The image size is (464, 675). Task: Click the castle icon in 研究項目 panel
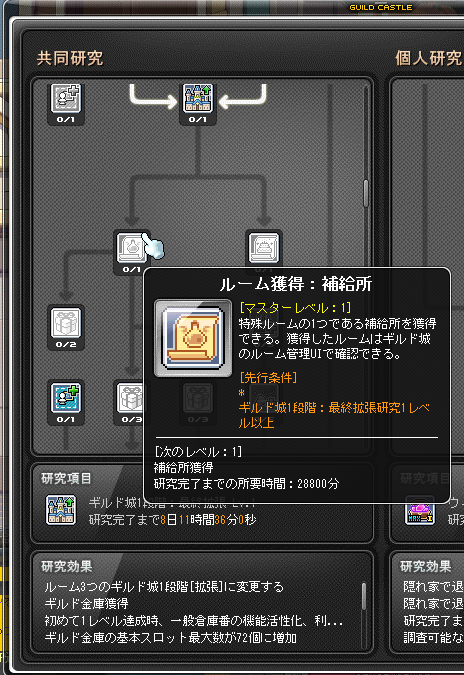pos(61,510)
